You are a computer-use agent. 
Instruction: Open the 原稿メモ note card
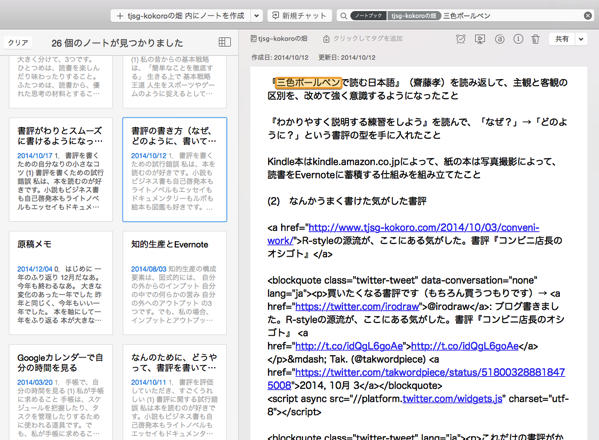[x=61, y=283]
